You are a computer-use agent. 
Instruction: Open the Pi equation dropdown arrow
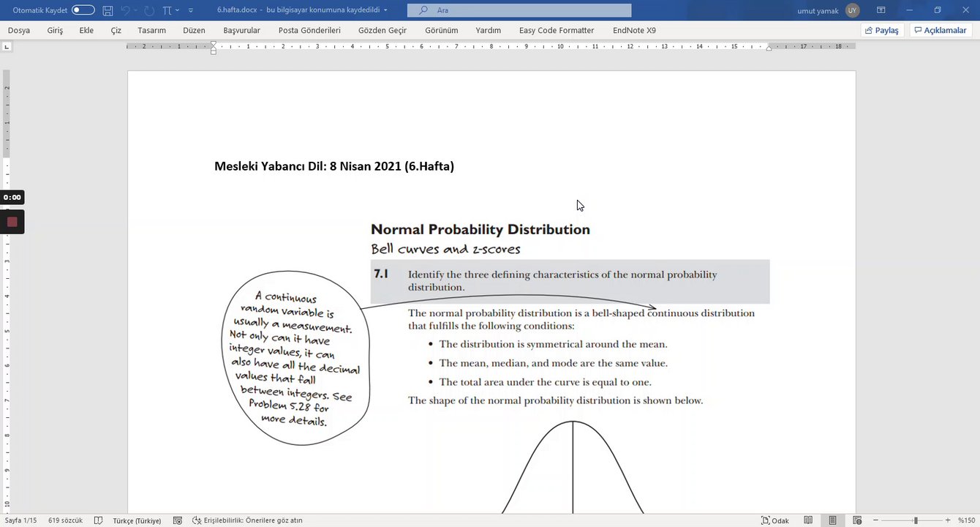click(x=178, y=10)
